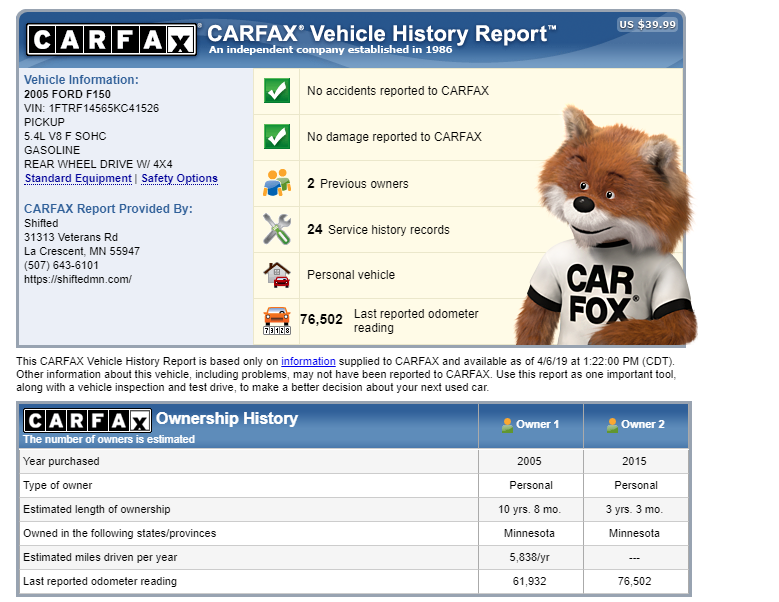Click the '5.4L V8 F SOHC' engine text
Image resolution: width=779 pixels, height=602 pixels.
pos(65,136)
